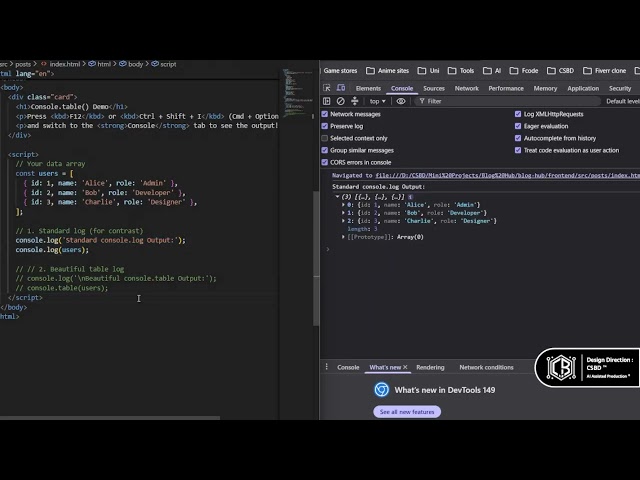Toggle Log XMLHttpRequests checkbox
Screen dimensions: 640x480
pos(518,114)
